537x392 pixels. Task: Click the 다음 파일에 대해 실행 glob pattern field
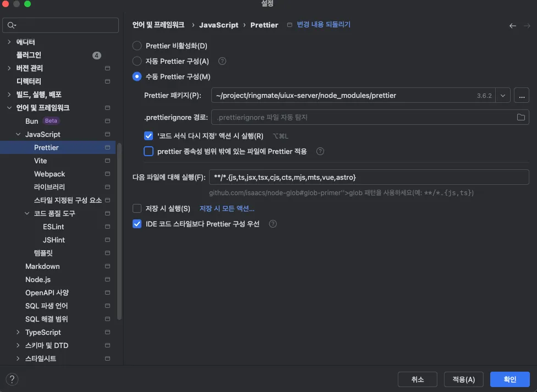point(369,178)
